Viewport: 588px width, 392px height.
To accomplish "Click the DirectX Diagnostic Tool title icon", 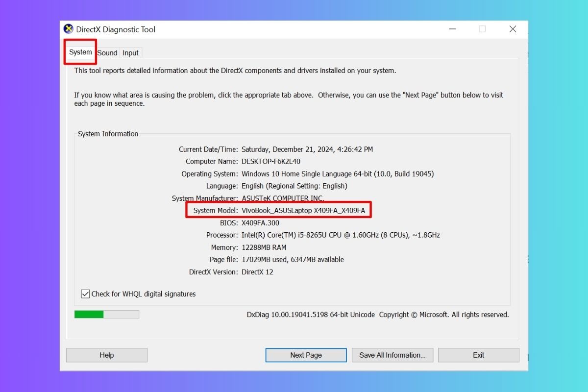I will click(69, 29).
